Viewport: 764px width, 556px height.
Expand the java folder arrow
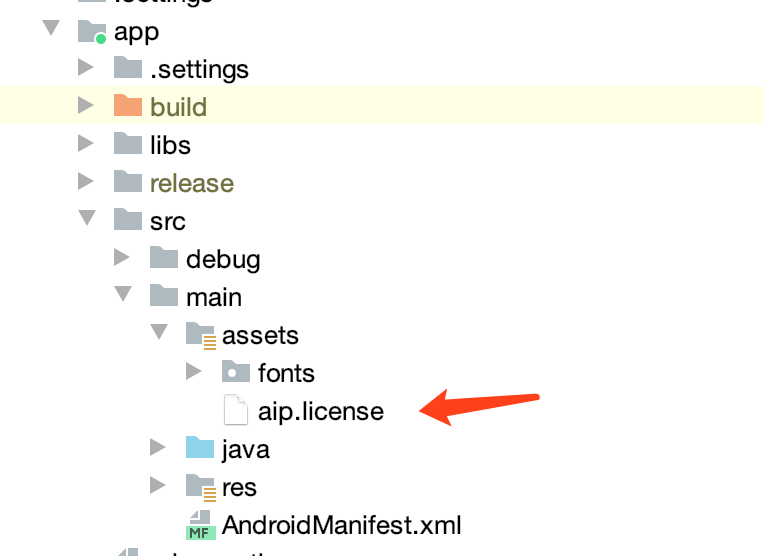pos(158,447)
